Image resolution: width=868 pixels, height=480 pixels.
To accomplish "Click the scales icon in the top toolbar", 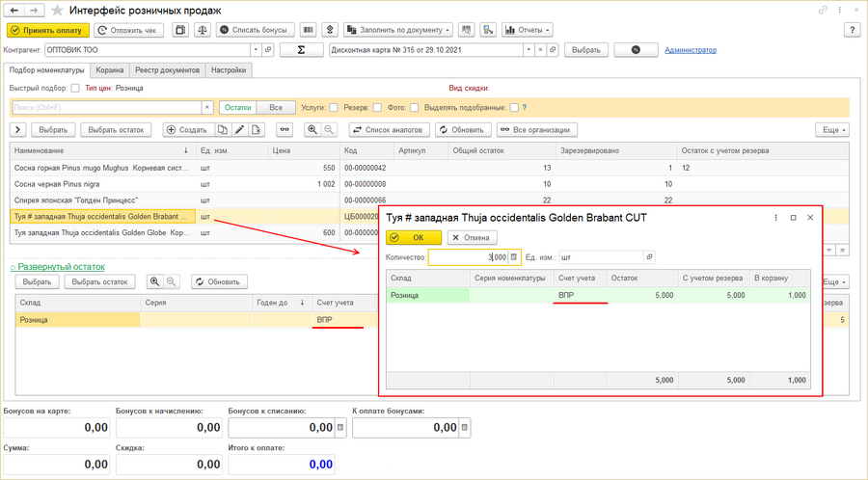I will click(203, 30).
